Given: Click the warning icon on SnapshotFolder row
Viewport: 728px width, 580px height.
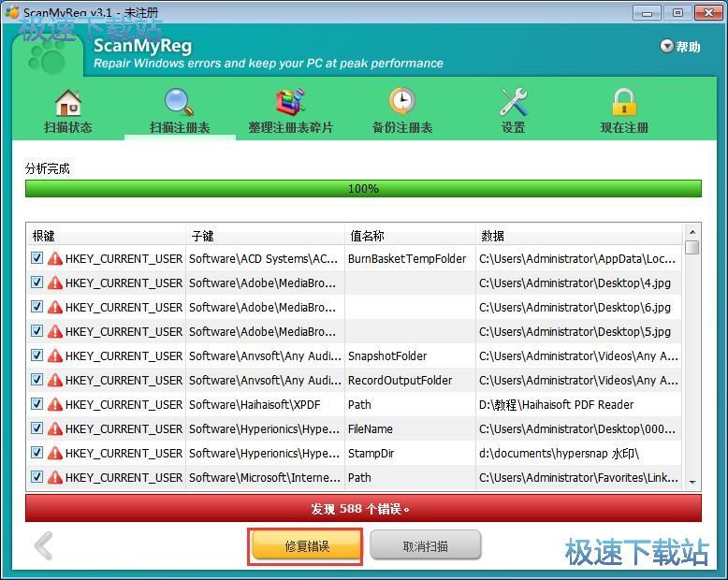Looking at the screenshot, I should (55, 355).
